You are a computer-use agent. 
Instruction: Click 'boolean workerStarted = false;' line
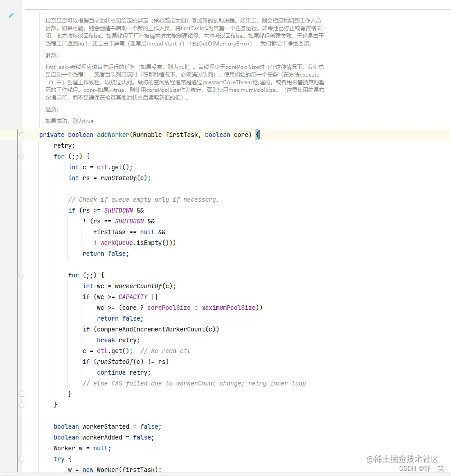click(x=108, y=427)
